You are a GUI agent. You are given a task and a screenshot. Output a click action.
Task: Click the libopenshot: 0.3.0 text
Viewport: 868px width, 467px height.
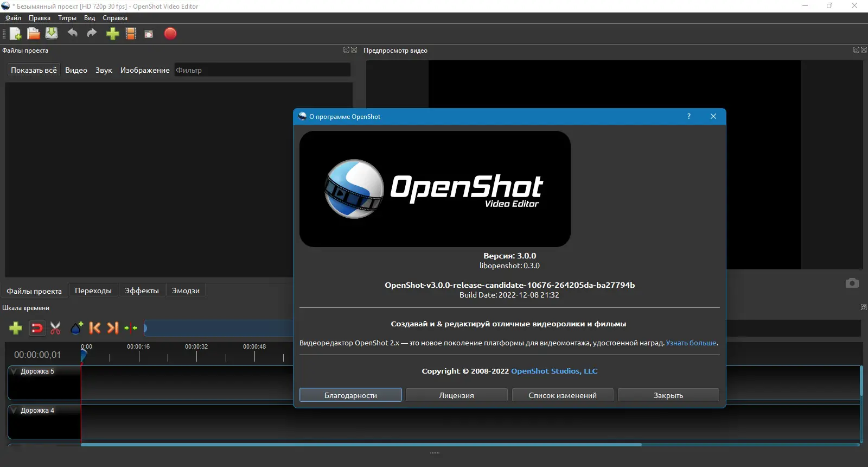509,266
